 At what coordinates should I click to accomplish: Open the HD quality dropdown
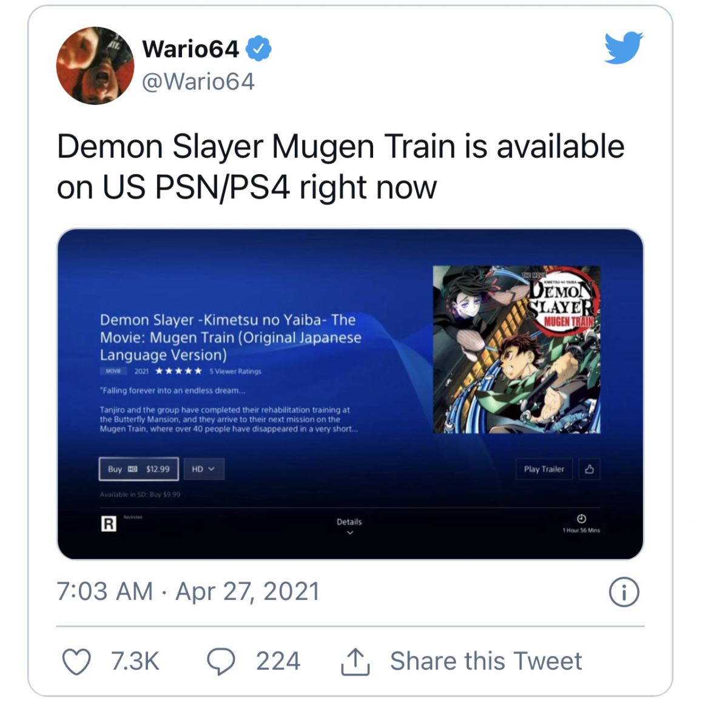coord(204,469)
